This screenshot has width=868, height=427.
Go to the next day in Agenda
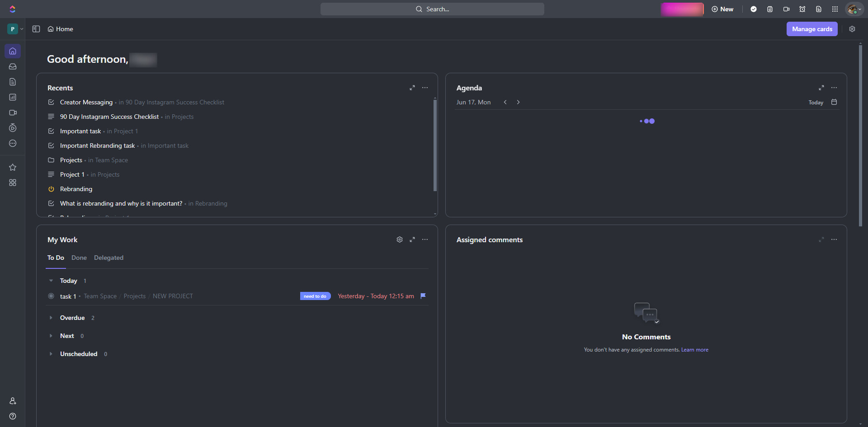(518, 102)
